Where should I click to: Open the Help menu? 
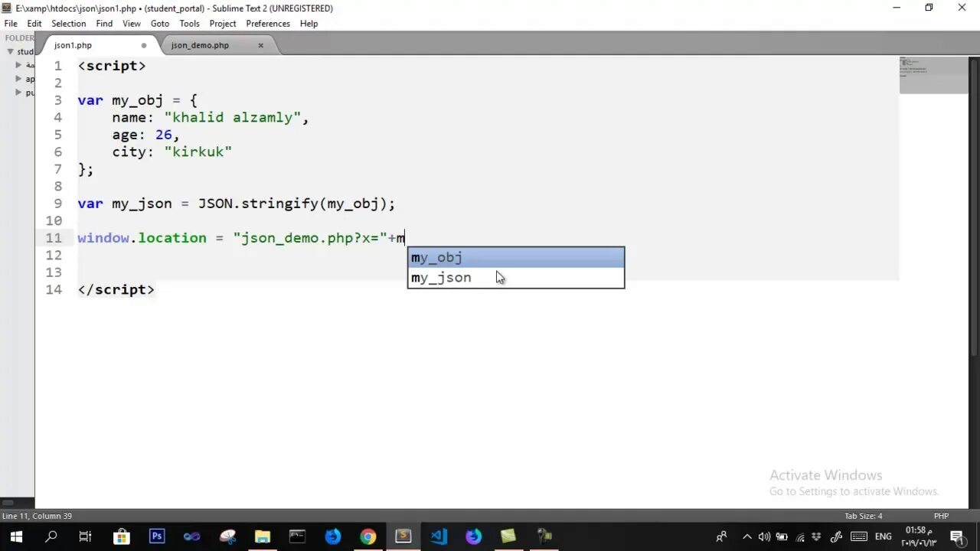pos(309,24)
